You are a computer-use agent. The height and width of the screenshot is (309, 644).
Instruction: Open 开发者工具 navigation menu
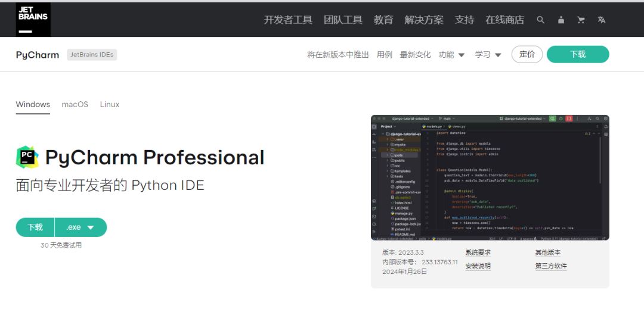point(288,20)
